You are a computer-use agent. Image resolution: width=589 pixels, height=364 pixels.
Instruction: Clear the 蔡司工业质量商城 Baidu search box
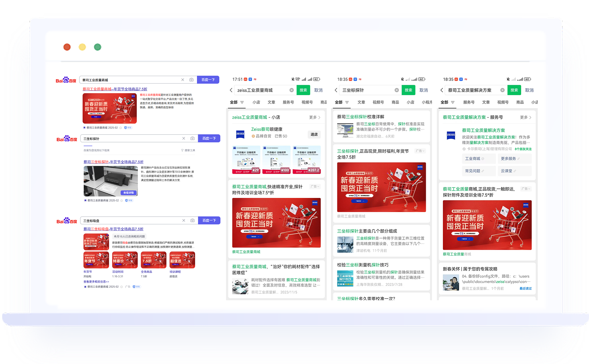[183, 80]
